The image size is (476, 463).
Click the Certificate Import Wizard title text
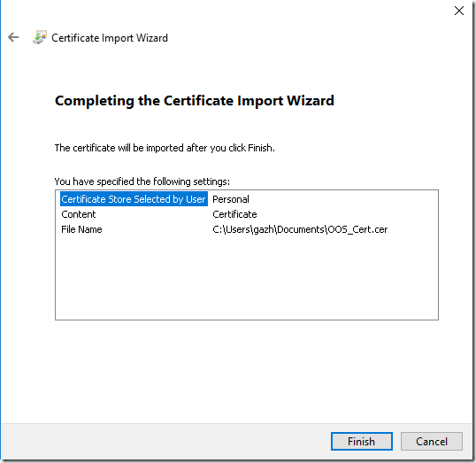click(x=110, y=38)
